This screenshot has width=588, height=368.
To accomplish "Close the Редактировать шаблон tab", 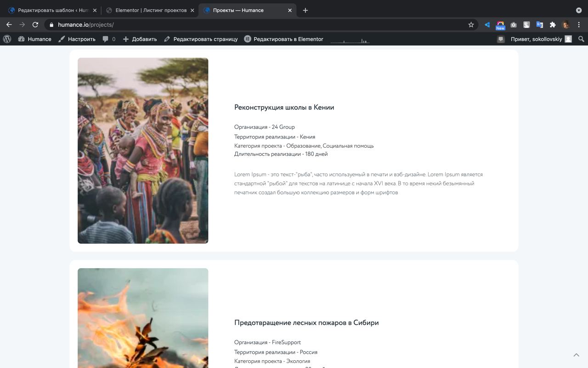I will [95, 10].
